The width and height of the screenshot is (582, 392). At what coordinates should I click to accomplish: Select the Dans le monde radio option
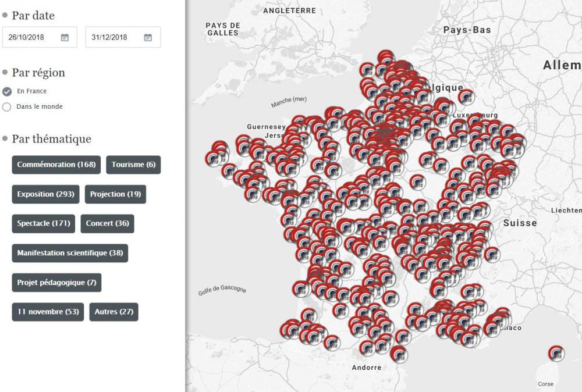pos(7,107)
